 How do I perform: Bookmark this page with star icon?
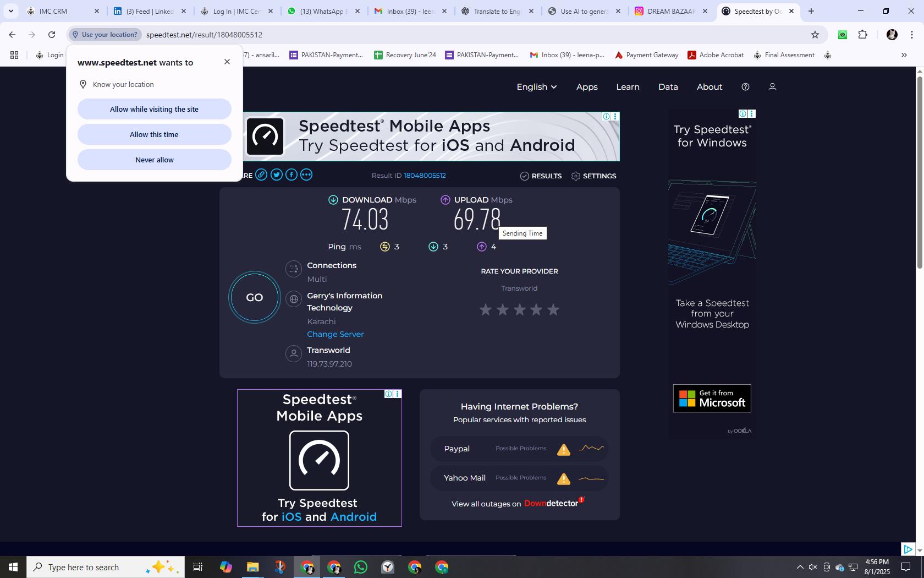click(815, 35)
